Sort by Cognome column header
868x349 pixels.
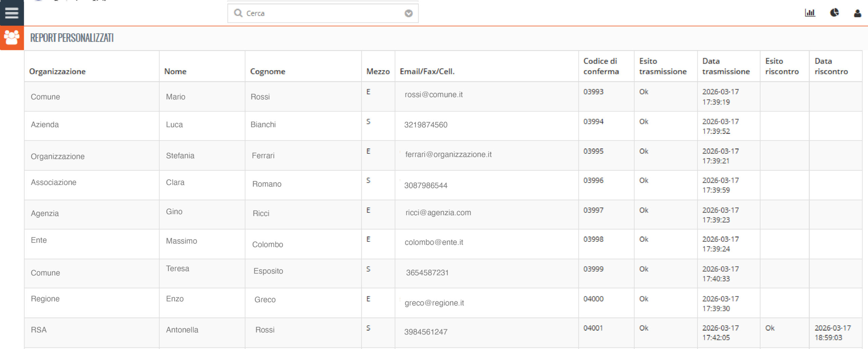tap(268, 71)
